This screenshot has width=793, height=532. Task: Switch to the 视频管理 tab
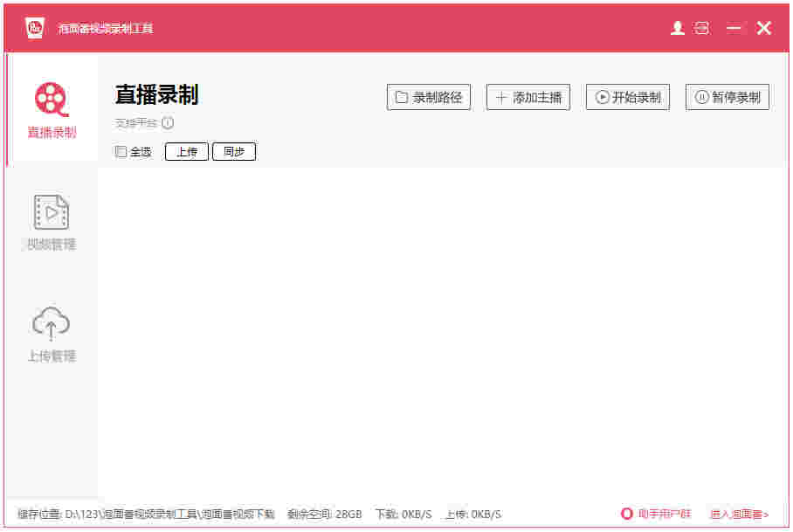pos(50,221)
